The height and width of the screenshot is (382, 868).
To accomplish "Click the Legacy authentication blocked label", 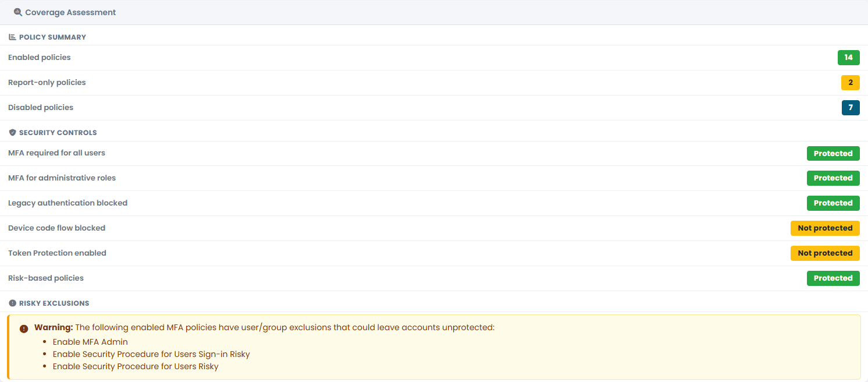I will tap(67, 203).
